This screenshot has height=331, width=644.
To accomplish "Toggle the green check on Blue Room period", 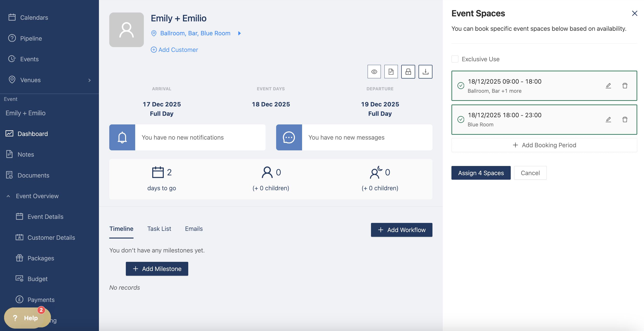I will 461,119.
